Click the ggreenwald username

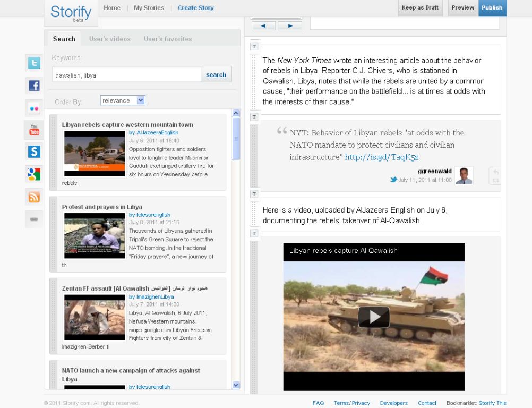click(435, 171)
